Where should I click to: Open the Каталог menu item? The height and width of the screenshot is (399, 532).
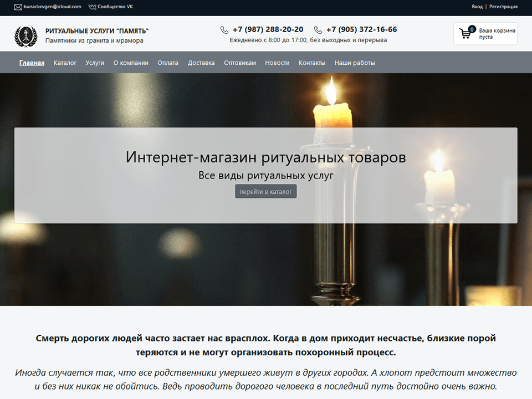coord(65,63)
